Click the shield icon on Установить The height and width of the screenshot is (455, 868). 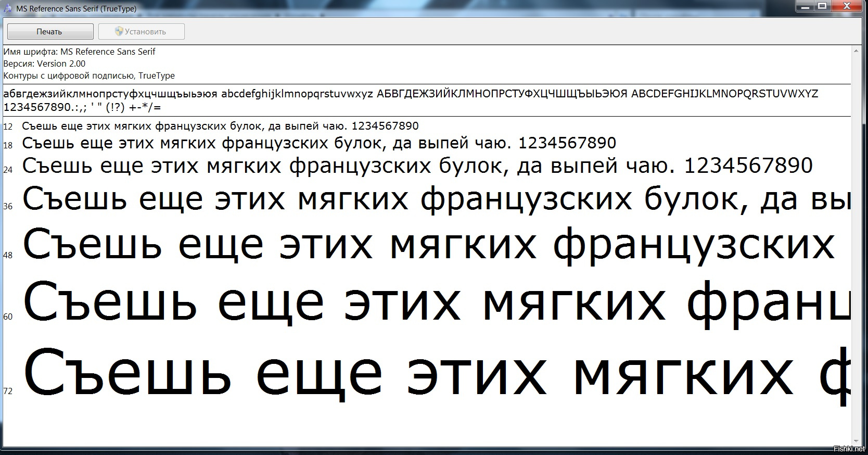[119, 31]
